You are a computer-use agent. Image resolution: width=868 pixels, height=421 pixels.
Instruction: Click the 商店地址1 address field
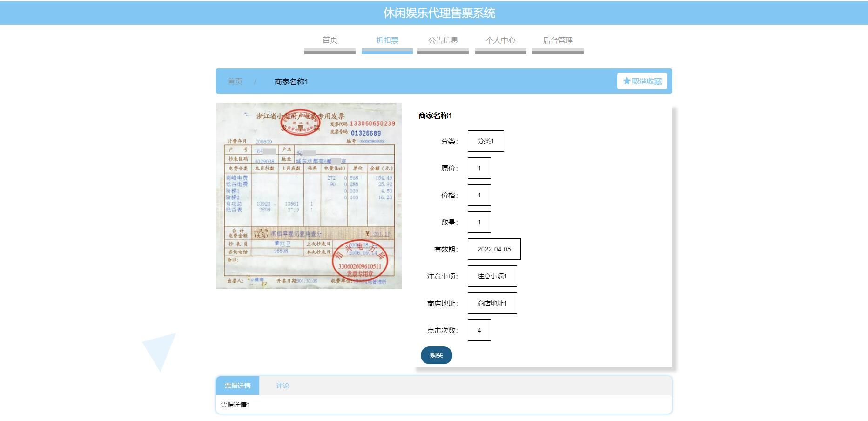pyautogui.click(x=492, y=303)
